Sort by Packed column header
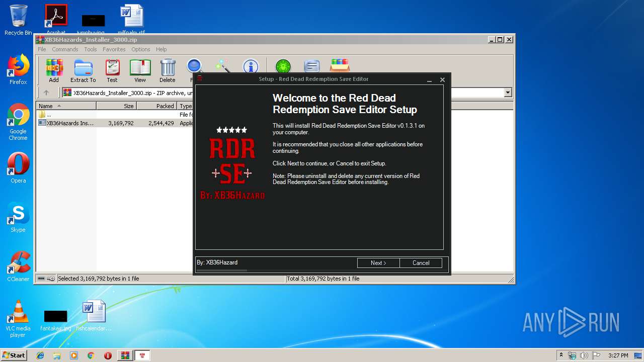 tap(157, 106)
